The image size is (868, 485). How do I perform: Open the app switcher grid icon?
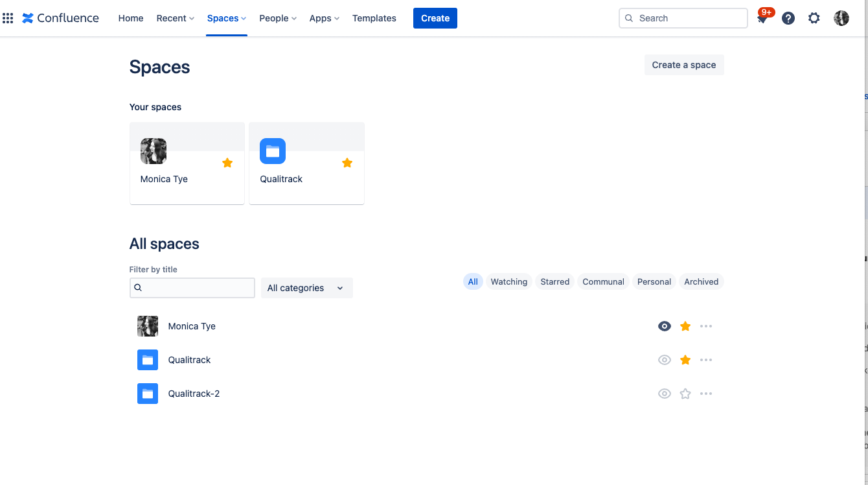pos(8,18)
